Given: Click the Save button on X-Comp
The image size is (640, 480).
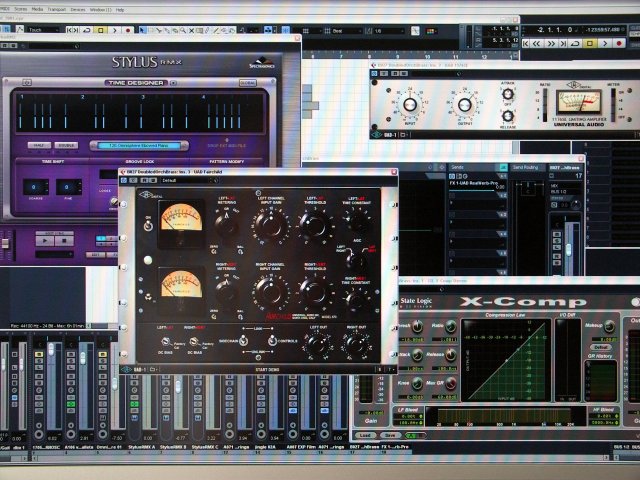Looking at the screenshot, I should pos(390,435).
